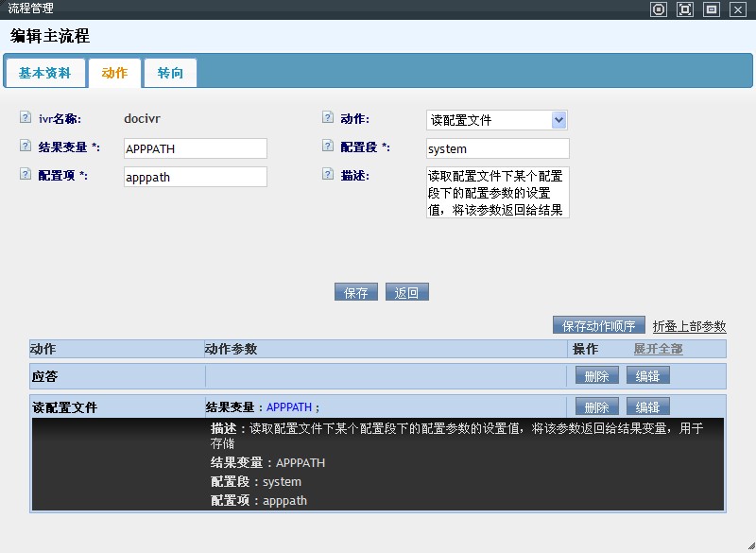Click the help icon beside ivr名称
The width and height of the screenshot is (756, 553).
25,118
